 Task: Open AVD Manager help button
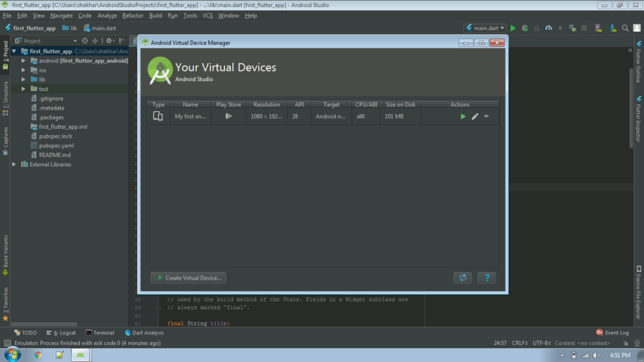(487, 278)
